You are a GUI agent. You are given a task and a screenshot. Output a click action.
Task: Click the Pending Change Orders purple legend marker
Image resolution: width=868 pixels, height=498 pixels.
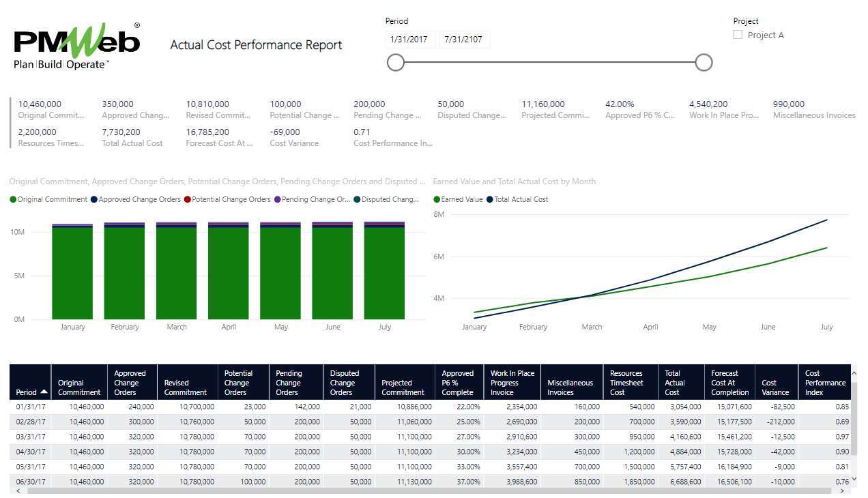(x=278, y=200)
